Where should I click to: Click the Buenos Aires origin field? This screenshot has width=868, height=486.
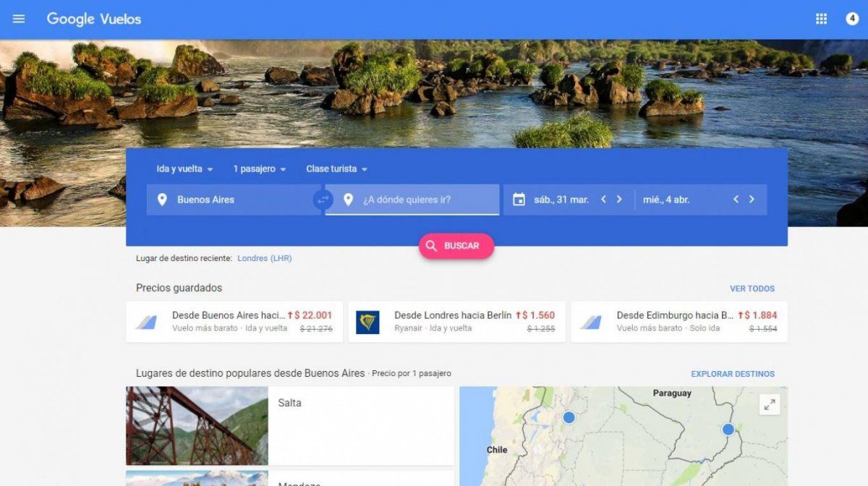[x=234, y=200]
